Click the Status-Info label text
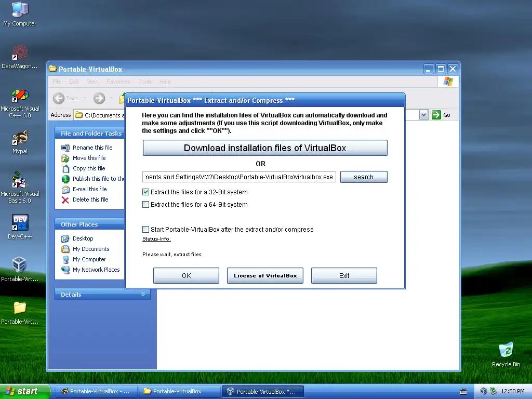532x399 pixels. pyautogui.click(x=156, y=239)
